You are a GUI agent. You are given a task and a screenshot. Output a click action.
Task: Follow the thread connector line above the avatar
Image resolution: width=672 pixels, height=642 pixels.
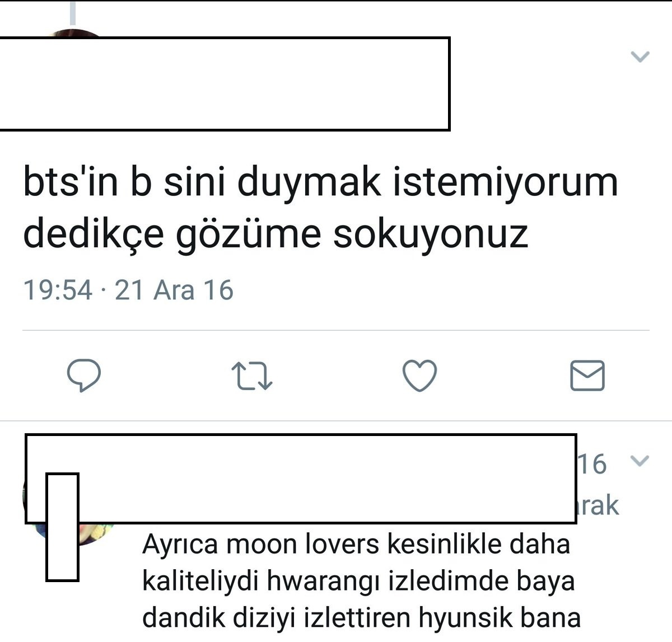point(72,12)
